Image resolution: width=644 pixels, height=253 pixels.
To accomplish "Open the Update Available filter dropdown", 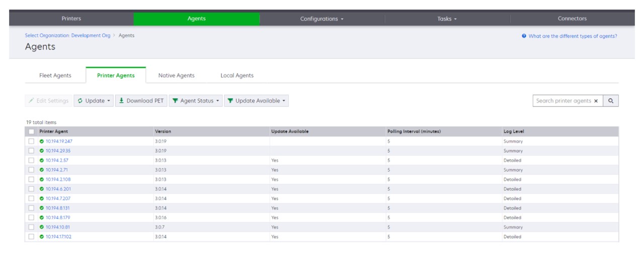I will pos(256,101).
